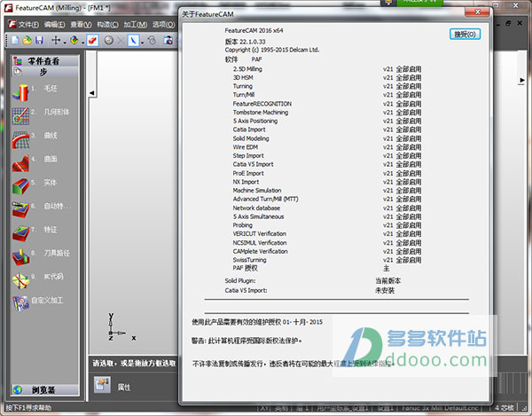Open step 6 自动特征 icon
532x416 pixels.
(x=20, y=210)
